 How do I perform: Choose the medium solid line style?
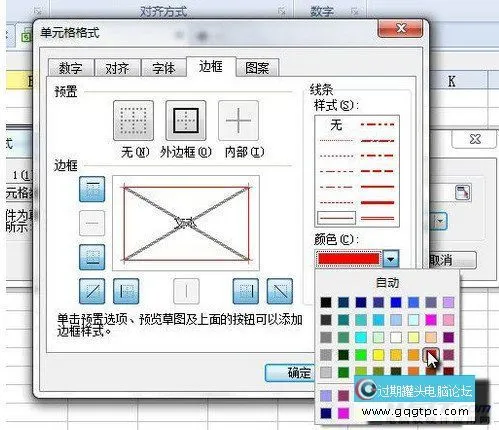pos(378,187)
